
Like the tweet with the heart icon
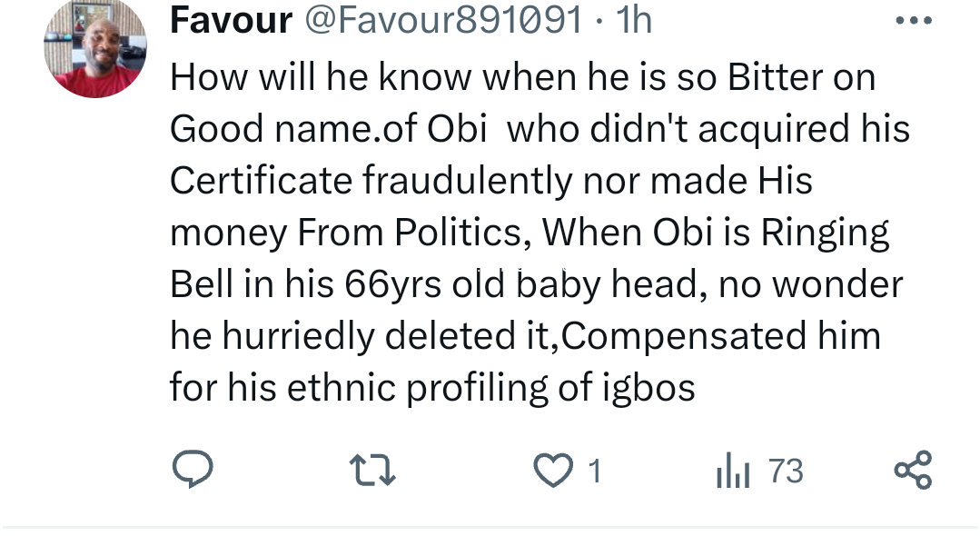click(549, 471)
